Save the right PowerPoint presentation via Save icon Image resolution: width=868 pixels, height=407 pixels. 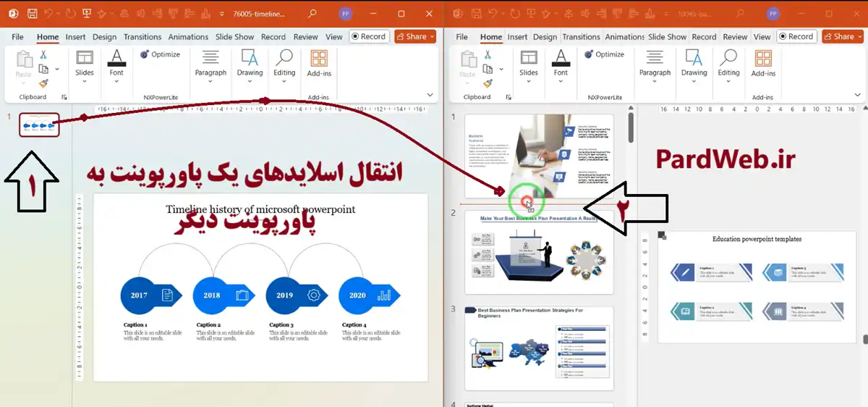point(476,14)
